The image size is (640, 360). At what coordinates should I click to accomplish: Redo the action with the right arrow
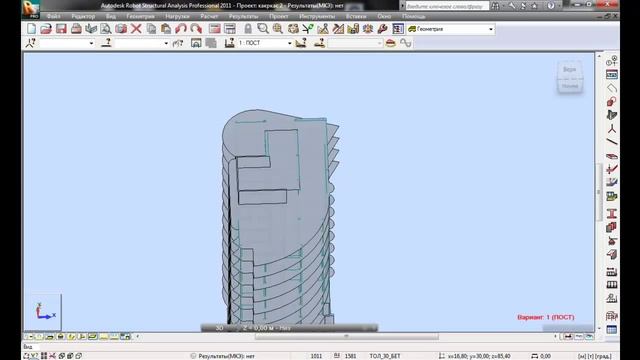pos(196,29)
